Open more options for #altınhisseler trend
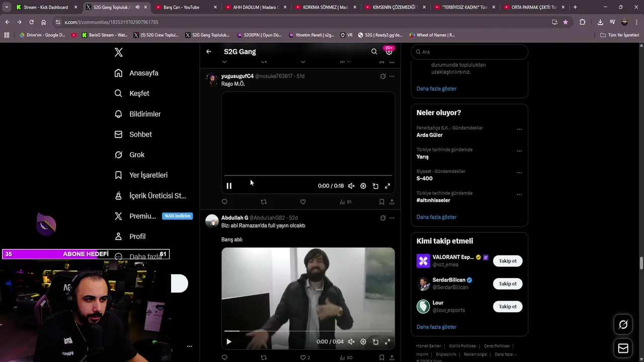This screenshot has height=362, width=644. pyautogui.click(x=519, y=195)
